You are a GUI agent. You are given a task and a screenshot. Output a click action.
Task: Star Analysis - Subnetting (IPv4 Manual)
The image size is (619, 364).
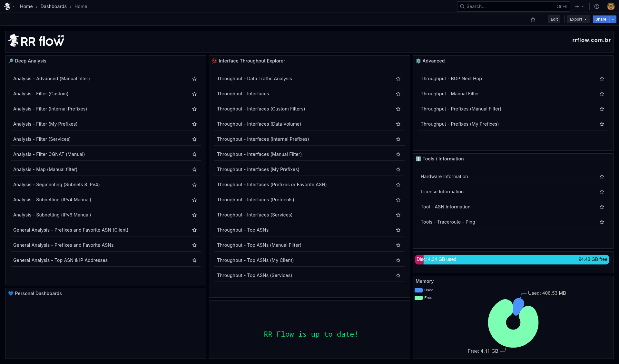(194, 200)
